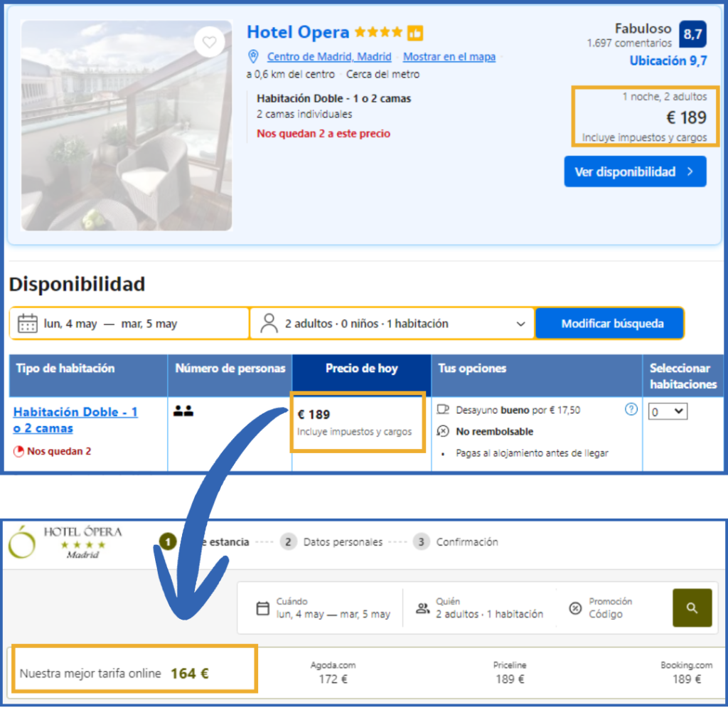Click the blue location pin icon
The width and height of the screenshot is (728, 710).
(253, 57)
